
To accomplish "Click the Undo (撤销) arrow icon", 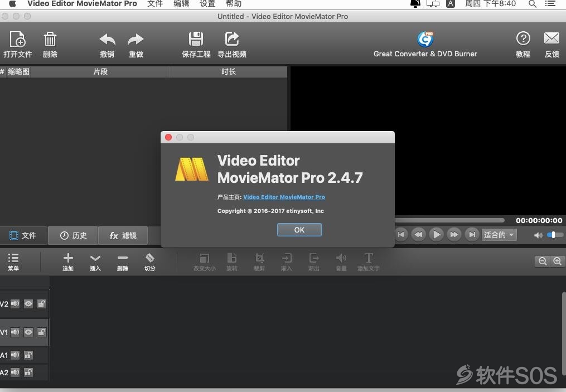I will (107, 40).
